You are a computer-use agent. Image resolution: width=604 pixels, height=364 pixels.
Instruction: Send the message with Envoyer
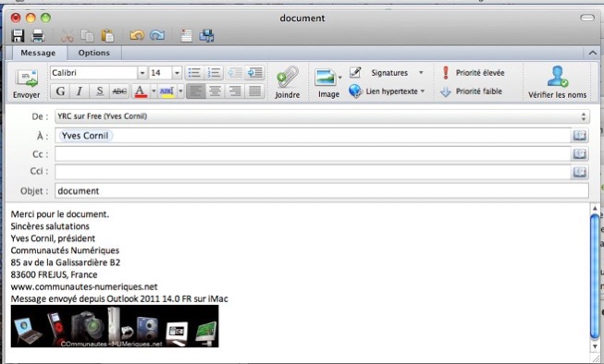(x=26, y=84)
